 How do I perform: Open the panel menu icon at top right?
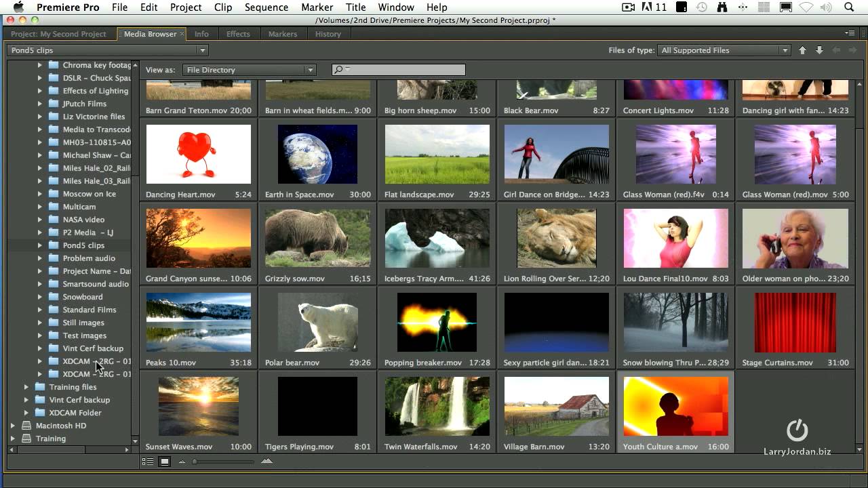tap(850, 33)
